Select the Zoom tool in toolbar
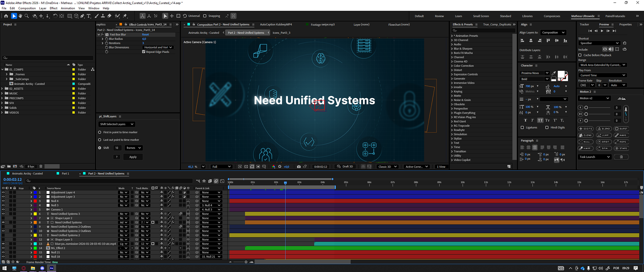 click(x=27, y=16)
